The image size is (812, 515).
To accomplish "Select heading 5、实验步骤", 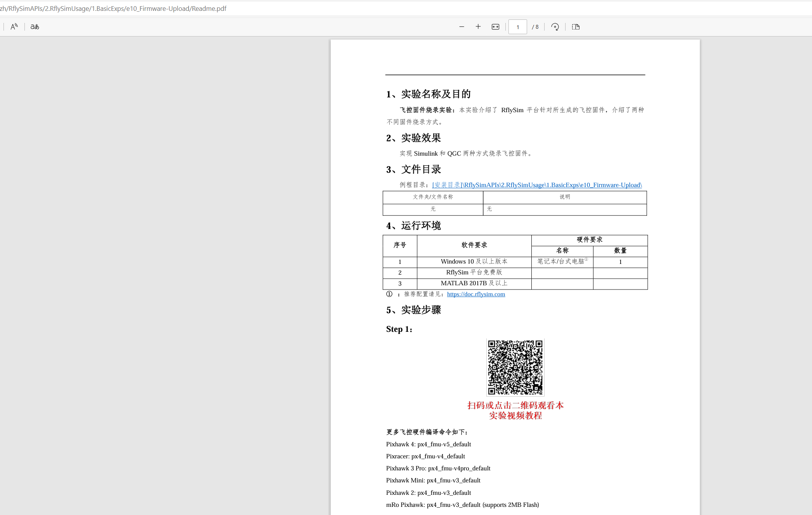I will [x=413, y=310].
